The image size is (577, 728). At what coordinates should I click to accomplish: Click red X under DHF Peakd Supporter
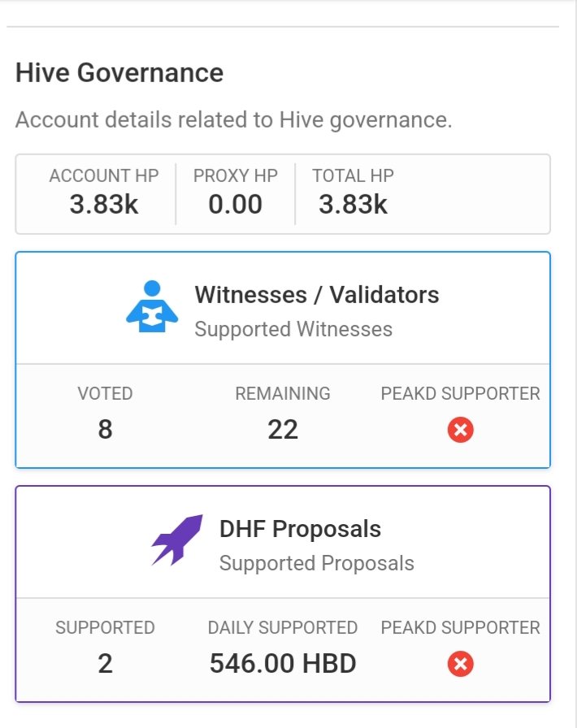coord(461,664)
